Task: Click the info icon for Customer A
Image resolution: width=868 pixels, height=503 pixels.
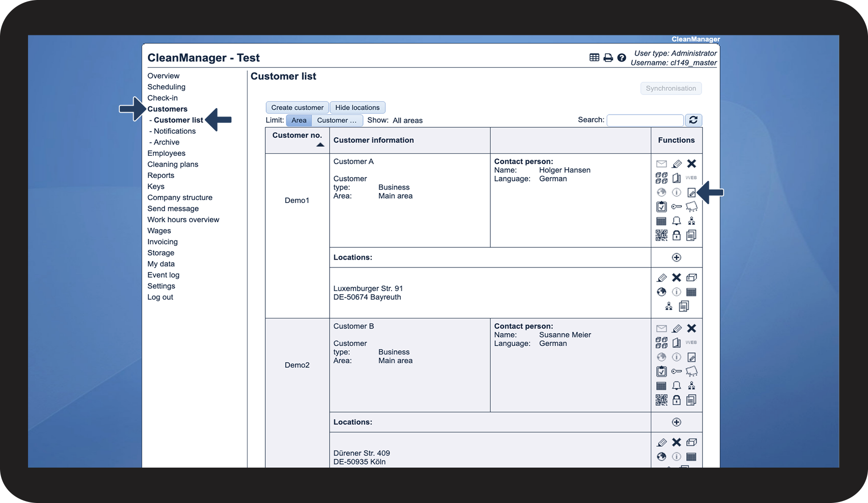Action: [677, 192]
